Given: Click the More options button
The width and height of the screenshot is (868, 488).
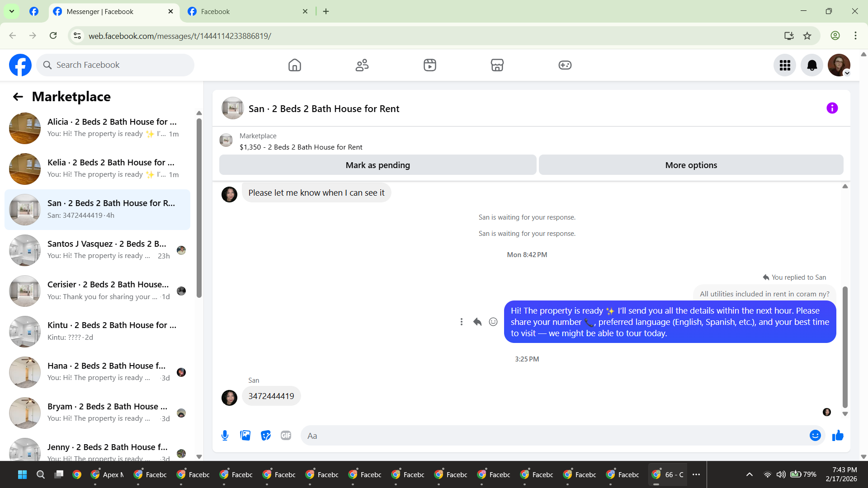Looking at the screenshot, I should [x=691, y=165].
